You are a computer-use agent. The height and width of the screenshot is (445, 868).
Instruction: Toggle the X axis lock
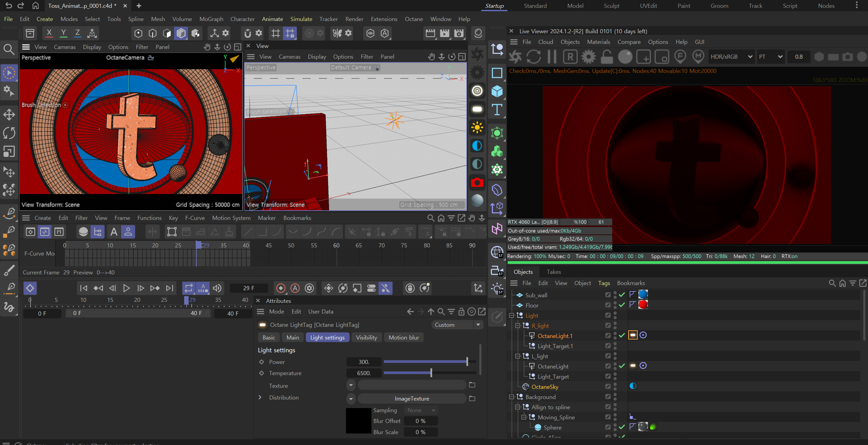click(x=49, y=33)
